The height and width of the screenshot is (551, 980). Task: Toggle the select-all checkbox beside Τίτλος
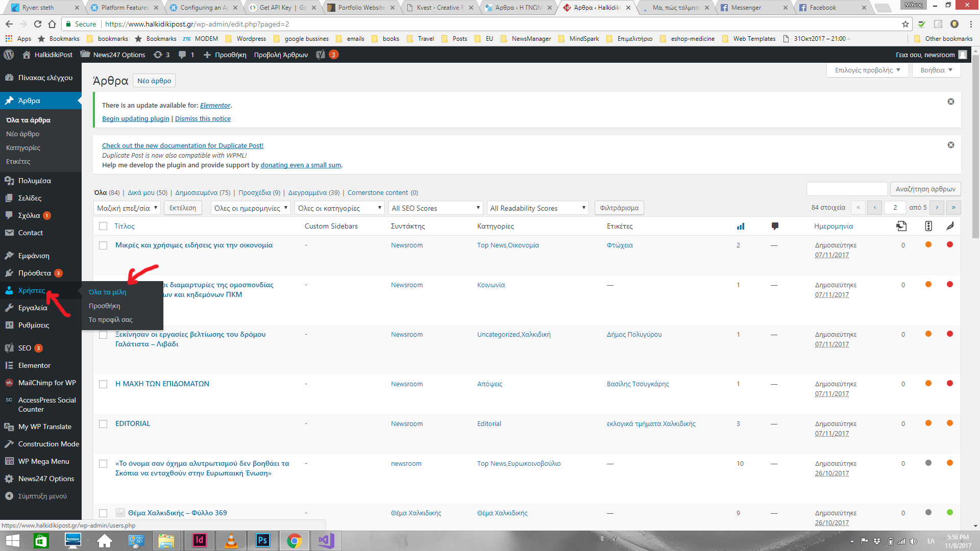pyautogui.click(x=103, y=226)
